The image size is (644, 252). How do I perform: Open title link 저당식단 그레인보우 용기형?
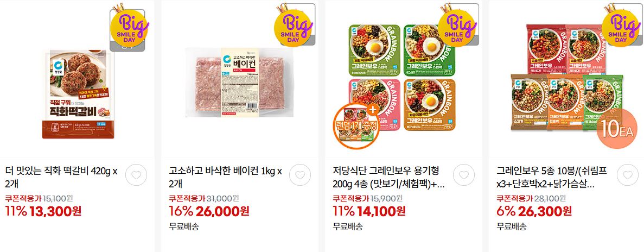click(x=389, y=177)
